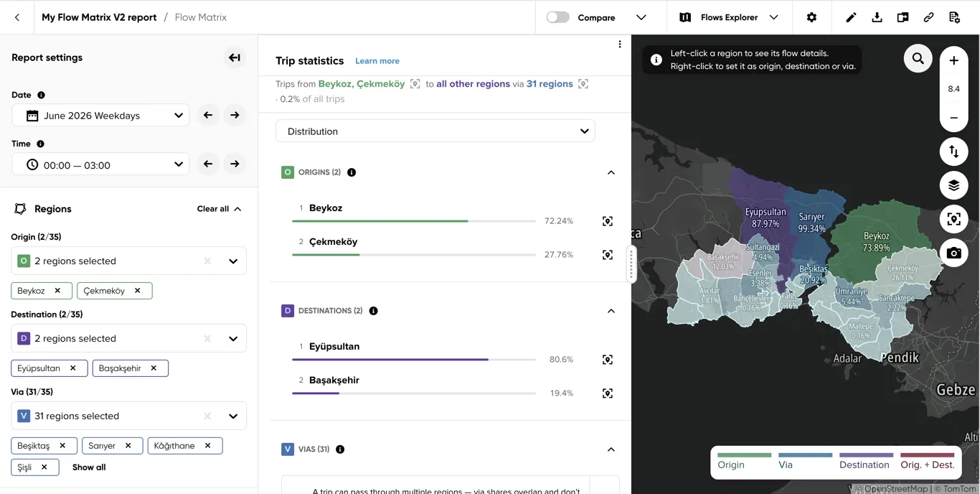Focus the map on Beykoz origin
Image resolution: width=980 pixels, height=494 pixels.
(x=608, y=221)
